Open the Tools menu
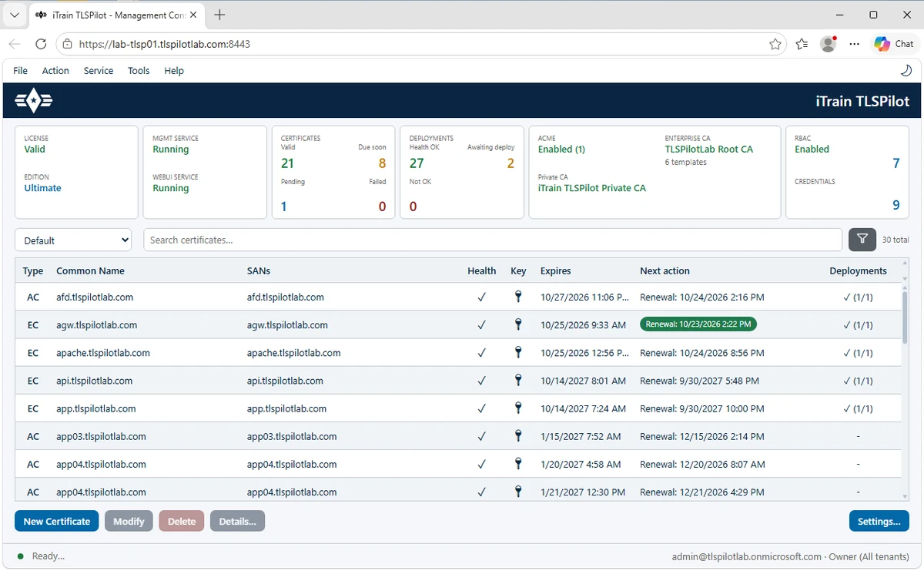Image resolution: width=924 pixels, height=571 pixels. pos(139,70)
